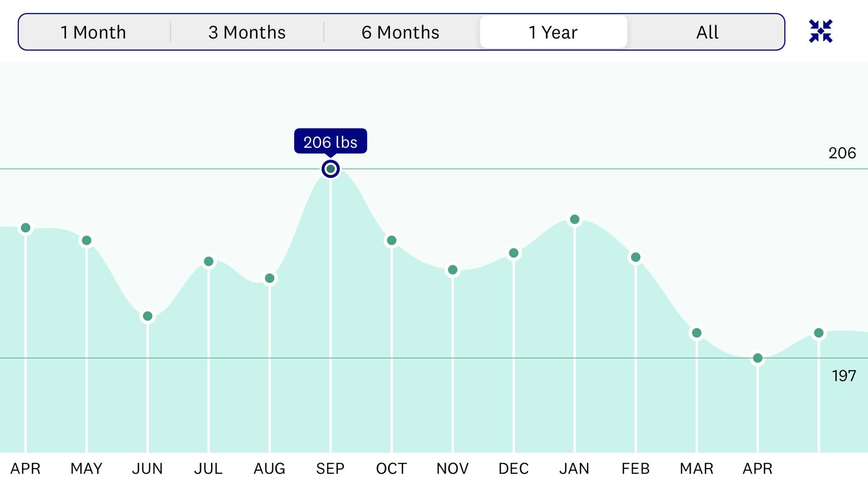Select the lowest April data point

758,358
